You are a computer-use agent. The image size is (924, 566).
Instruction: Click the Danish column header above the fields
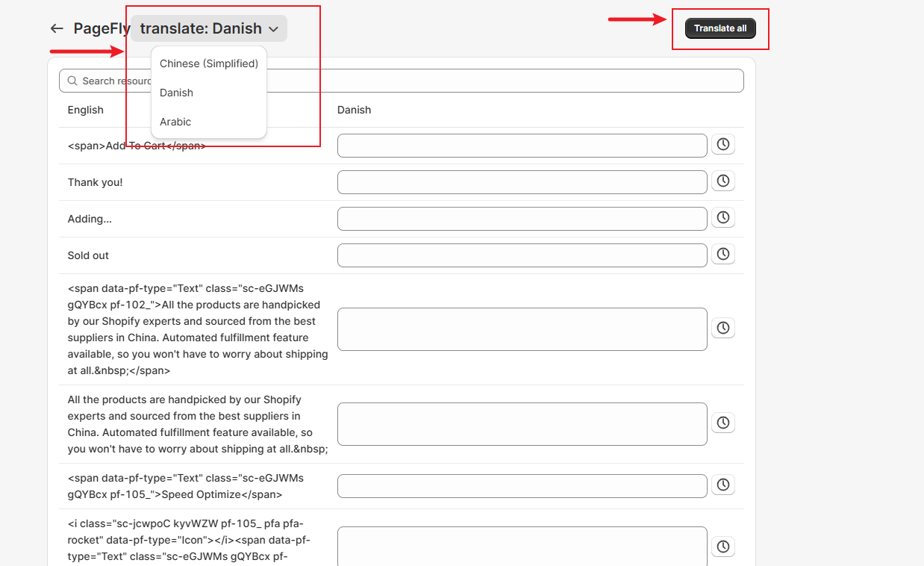[354, 110]
